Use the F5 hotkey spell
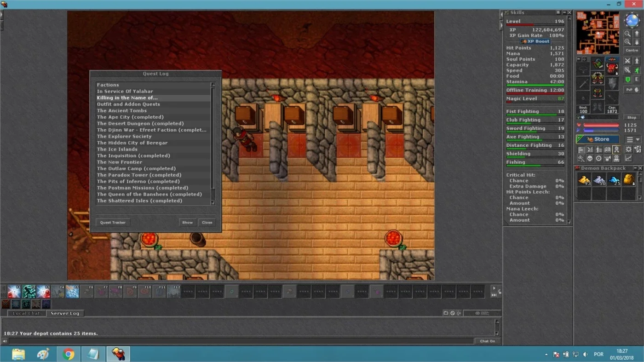Viewport: 644px width, 362px height. pos(72,292)
